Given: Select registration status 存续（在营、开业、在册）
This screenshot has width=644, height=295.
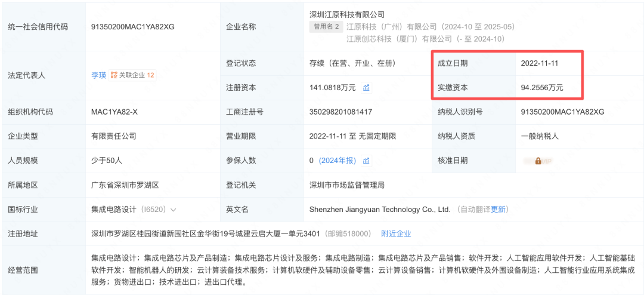Looking at the screenshot, I should 354,63.
